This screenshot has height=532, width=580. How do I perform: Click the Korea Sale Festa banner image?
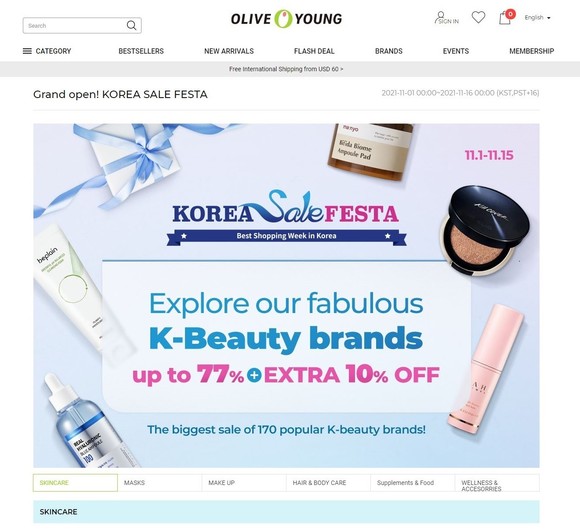[286, 296]
